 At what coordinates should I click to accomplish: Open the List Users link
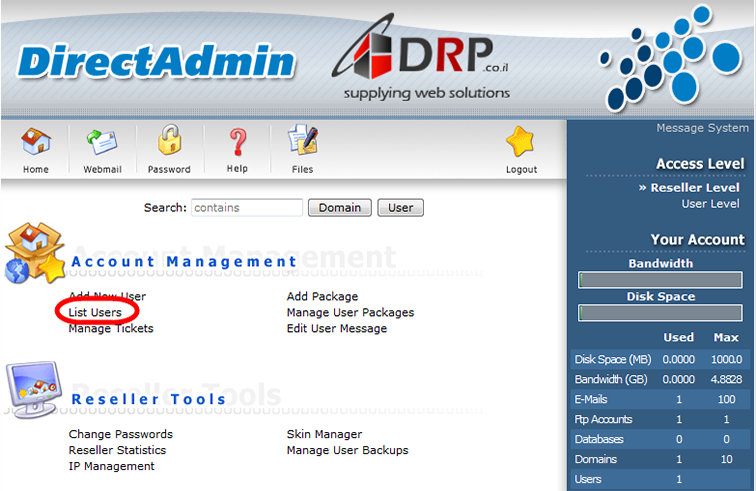click(95, 313)
